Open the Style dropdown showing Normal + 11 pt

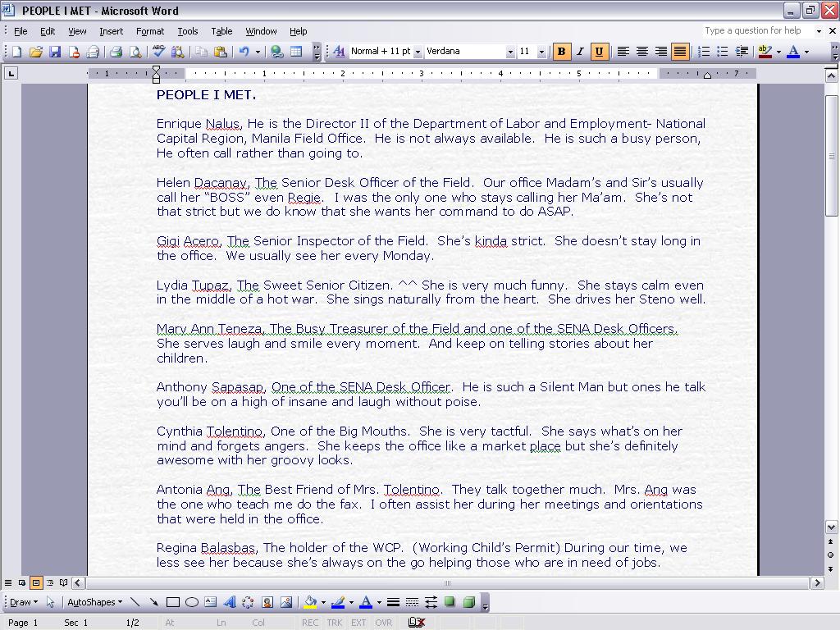point(418,52)
